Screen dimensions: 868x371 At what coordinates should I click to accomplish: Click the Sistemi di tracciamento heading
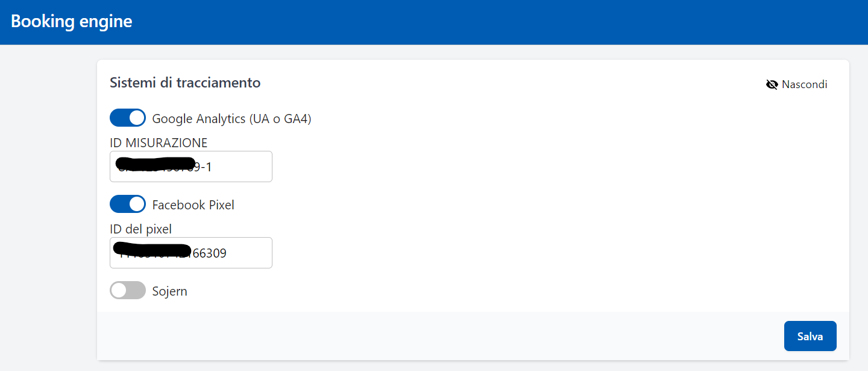coord(185,83)
